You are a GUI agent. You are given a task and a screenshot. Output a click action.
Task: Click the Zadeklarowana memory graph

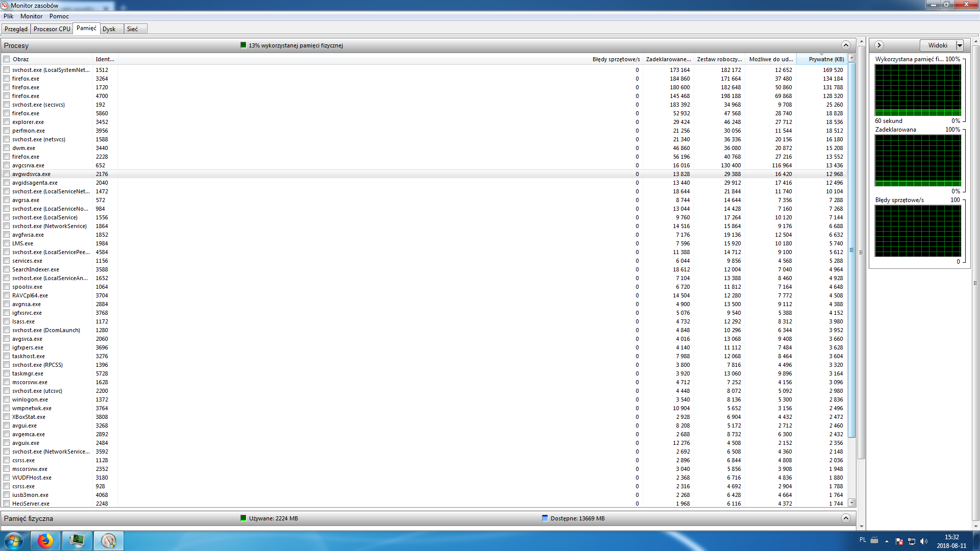click(918, 160)
